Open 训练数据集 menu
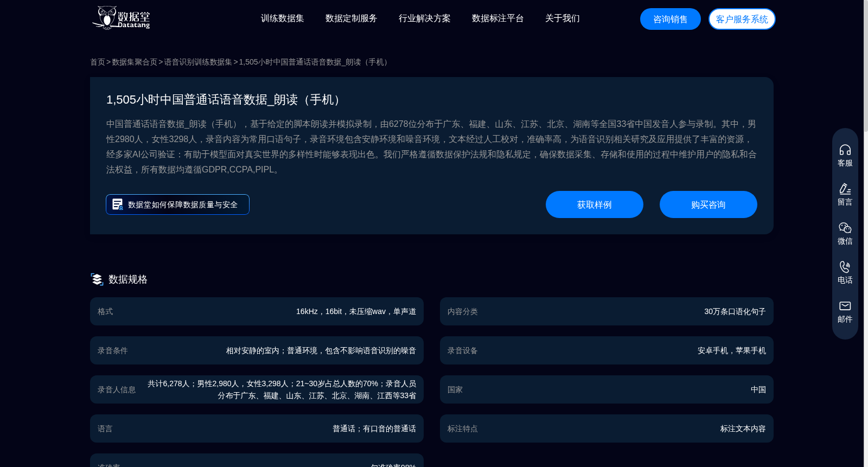The height and width of the screenshot is (467, 868). [282, 18]
